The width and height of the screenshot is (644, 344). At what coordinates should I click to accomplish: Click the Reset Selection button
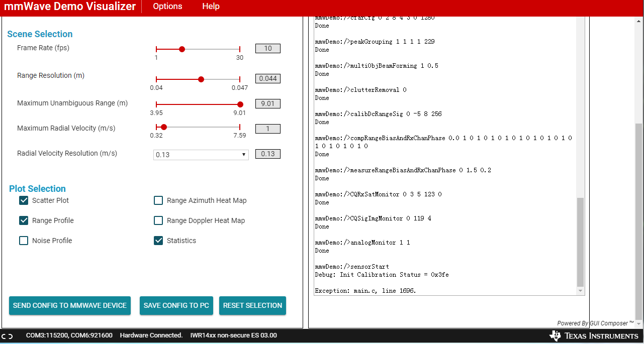tap(252, 305)
